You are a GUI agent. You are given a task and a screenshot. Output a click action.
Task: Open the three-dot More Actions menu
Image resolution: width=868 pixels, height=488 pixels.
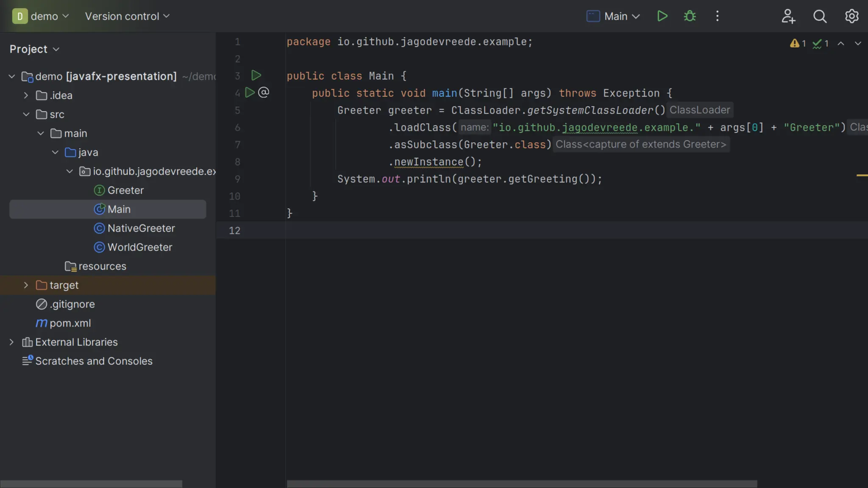(717, 16)
